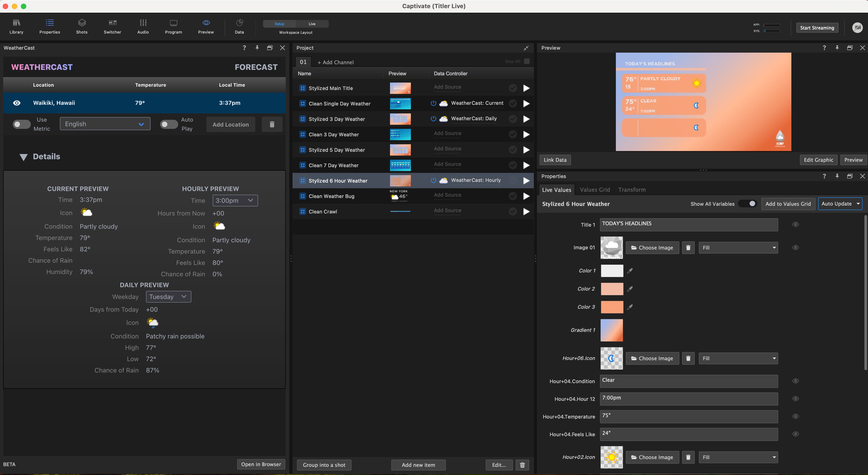
Task: Collapse the Details section
Action: coord(23,157)
